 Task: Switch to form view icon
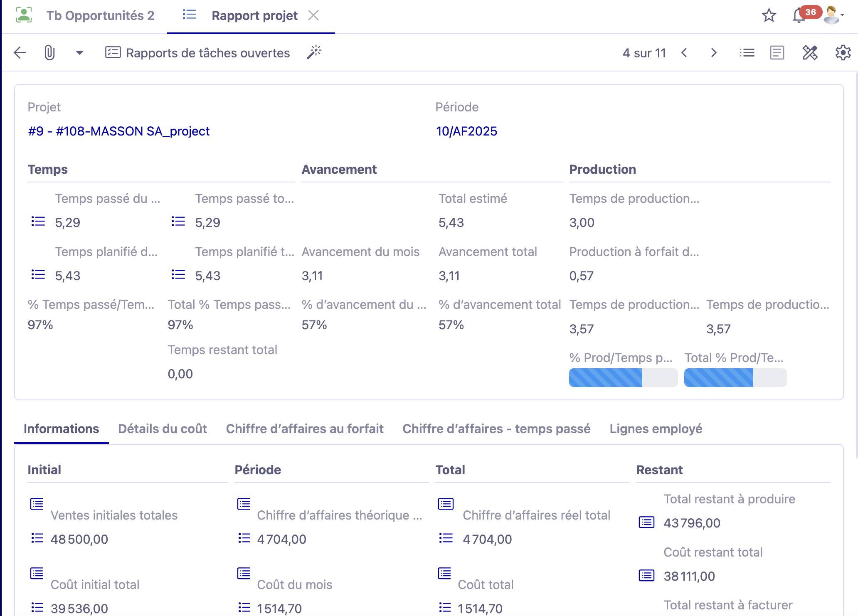click(777, 53)
